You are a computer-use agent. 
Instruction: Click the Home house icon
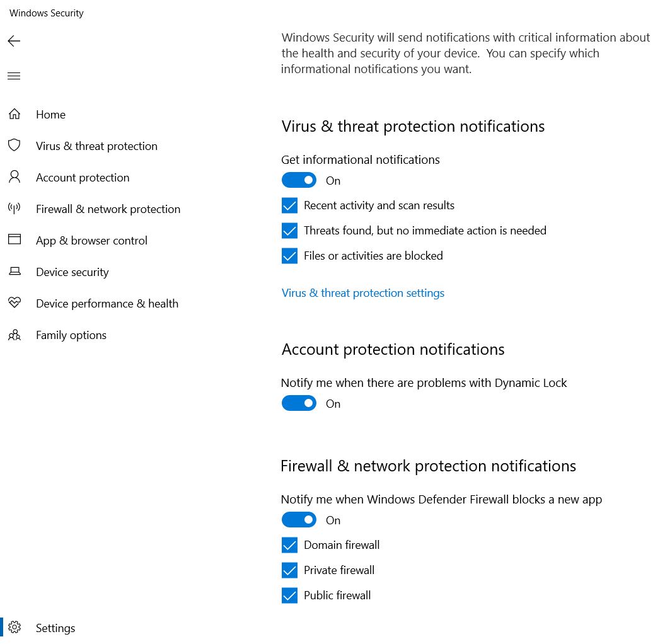tap(14, 115)
